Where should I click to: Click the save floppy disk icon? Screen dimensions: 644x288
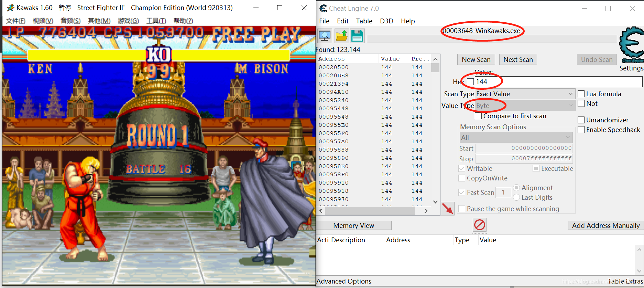point(357,36)
